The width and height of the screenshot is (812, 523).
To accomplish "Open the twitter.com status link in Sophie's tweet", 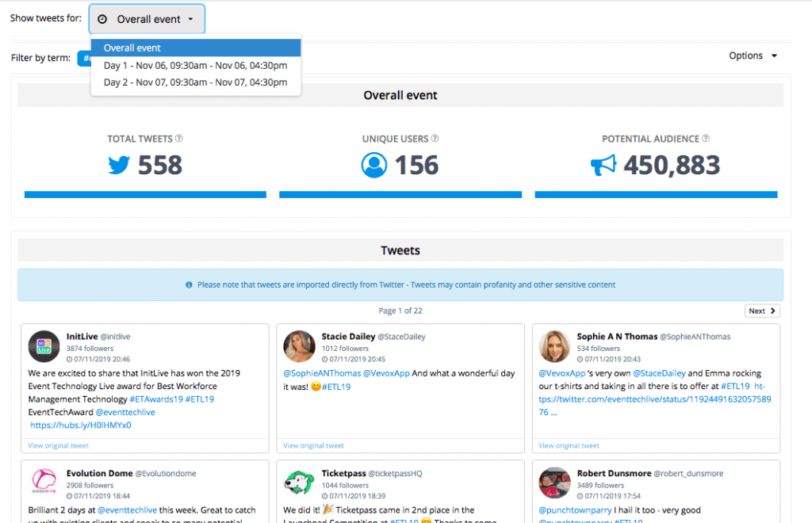I will click(654, 399).
